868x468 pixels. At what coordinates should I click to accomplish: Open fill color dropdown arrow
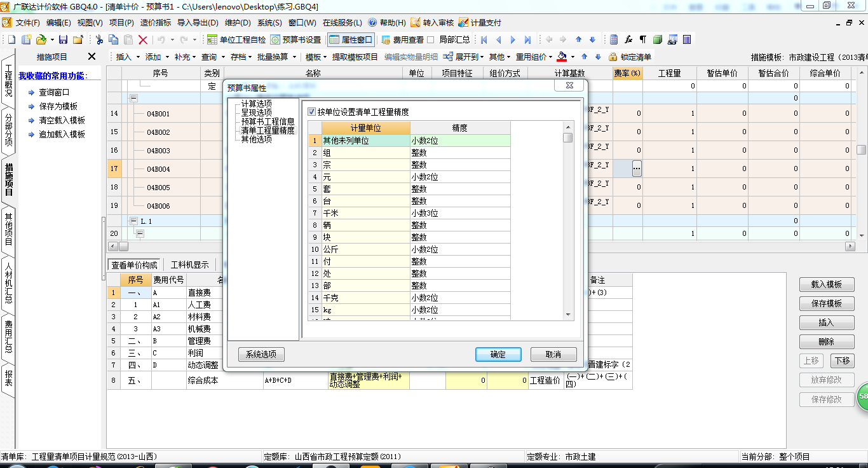573,57
